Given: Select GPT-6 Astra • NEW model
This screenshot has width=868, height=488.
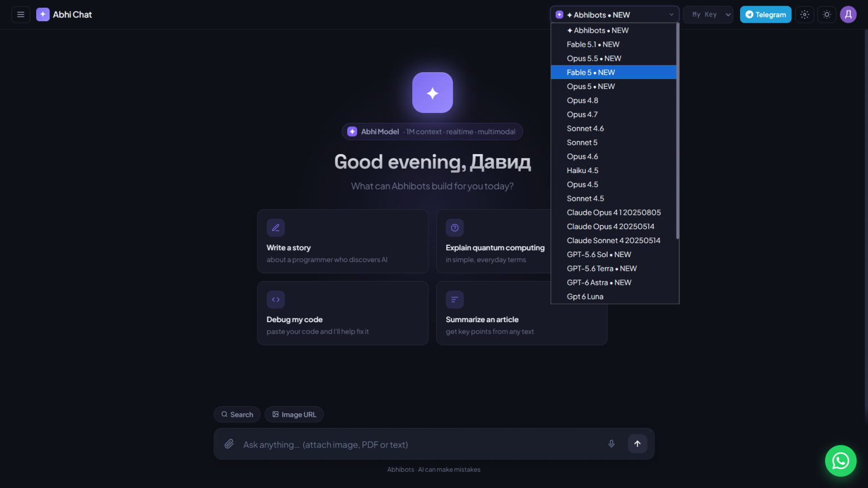Looking at the screenshot, I should (613, 282).
